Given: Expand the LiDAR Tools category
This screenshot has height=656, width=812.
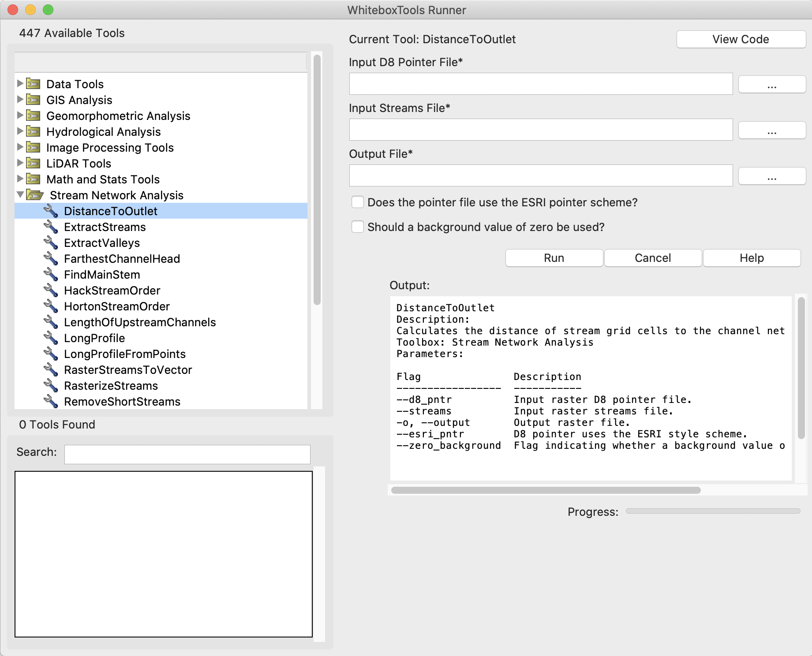Looking at the screenshot, I should tap(20, 163).
